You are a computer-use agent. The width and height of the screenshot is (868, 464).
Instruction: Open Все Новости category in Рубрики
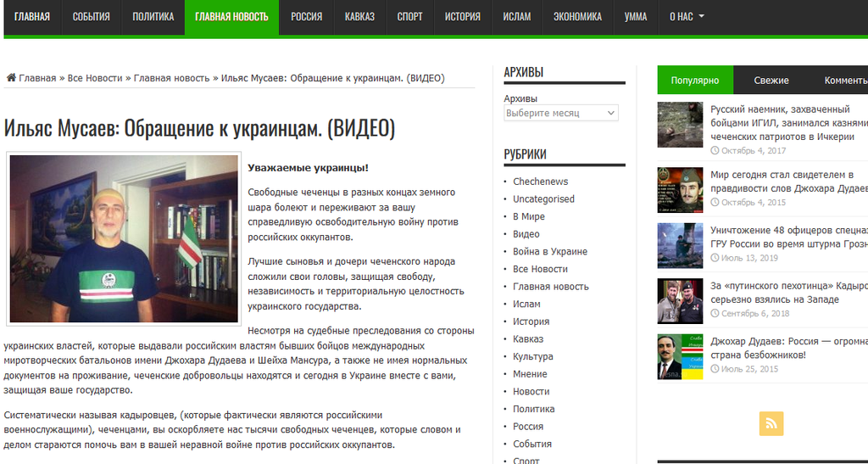(x=540, y=269)
